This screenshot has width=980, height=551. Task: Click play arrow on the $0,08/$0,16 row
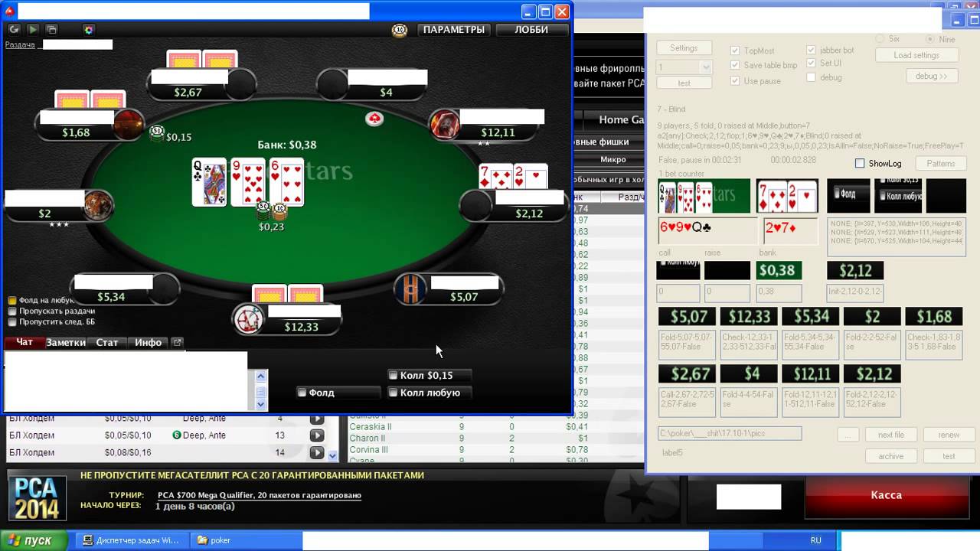316,453
